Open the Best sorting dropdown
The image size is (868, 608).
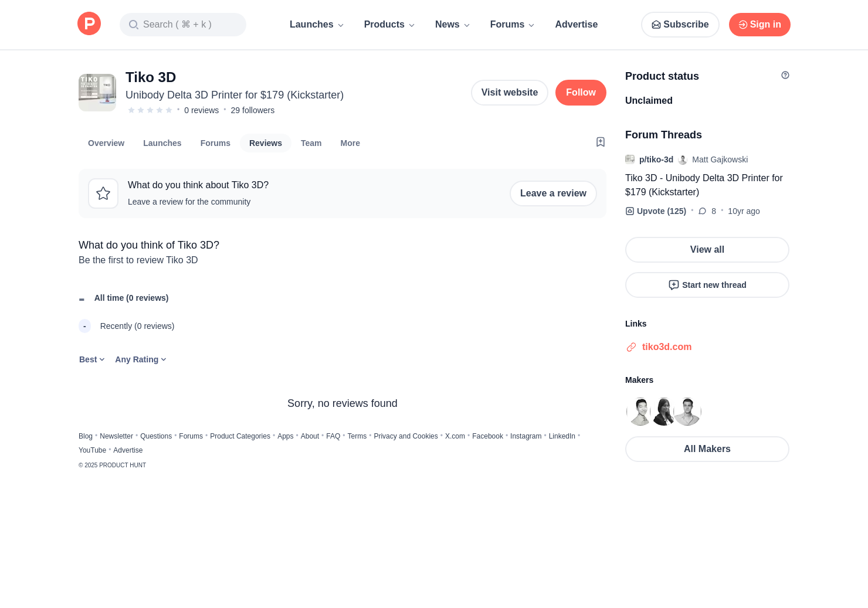(x=92, y=359)
